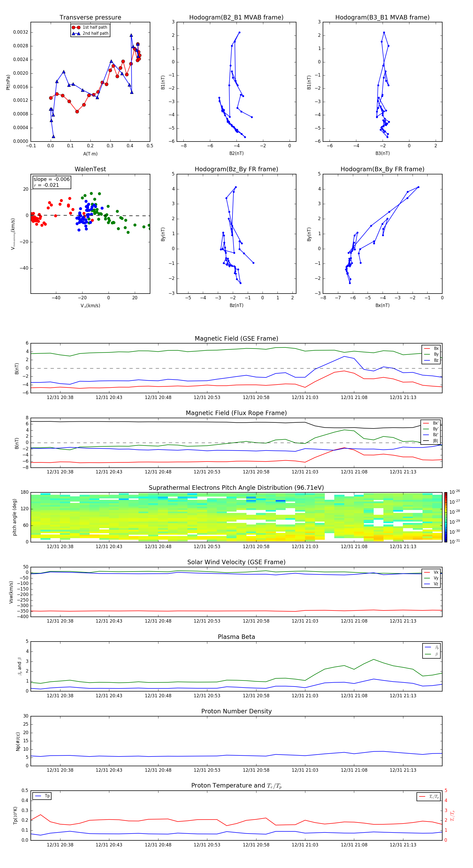Click the "B2(nT)" x-axis label
This screenshot has width=473, height=868.
[x=236, y=153]
